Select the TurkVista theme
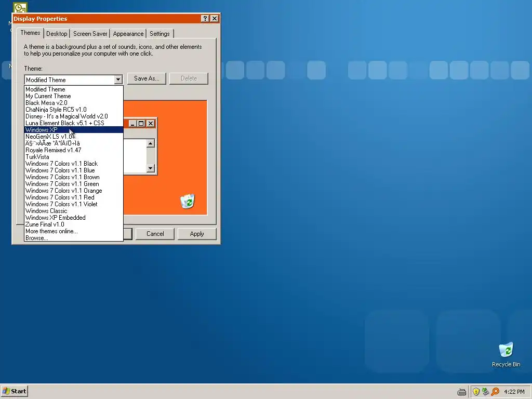Viewport: 532px width, 399px height. [74, 157]
